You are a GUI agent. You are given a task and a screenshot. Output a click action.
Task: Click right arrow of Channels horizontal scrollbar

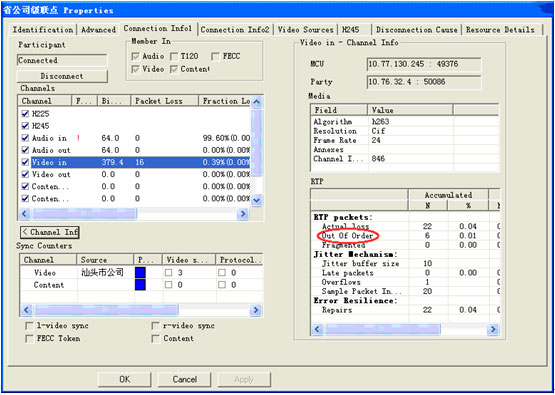tap(242, 214)
